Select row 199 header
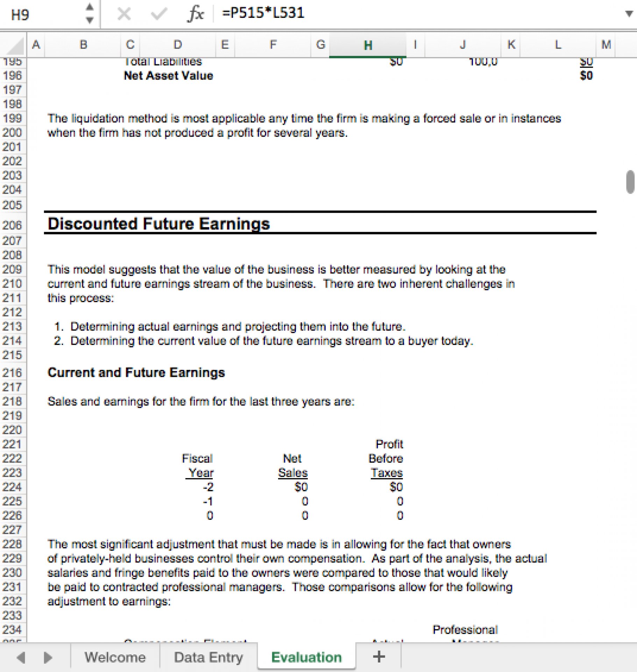 coord(13,118)
